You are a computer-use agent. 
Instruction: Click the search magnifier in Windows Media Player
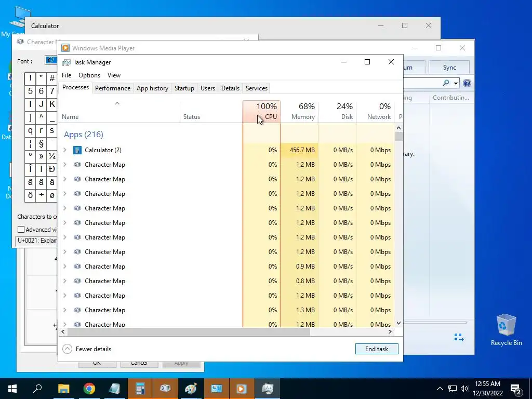(x=446, y=83)
